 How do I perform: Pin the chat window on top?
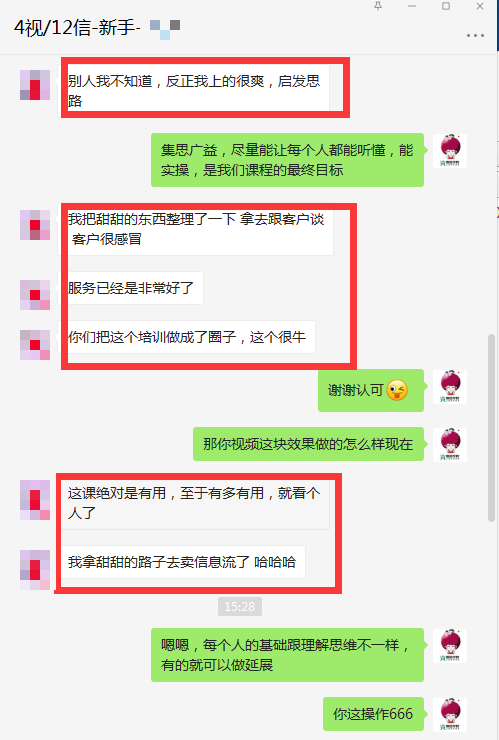click(x=378, y=6)
